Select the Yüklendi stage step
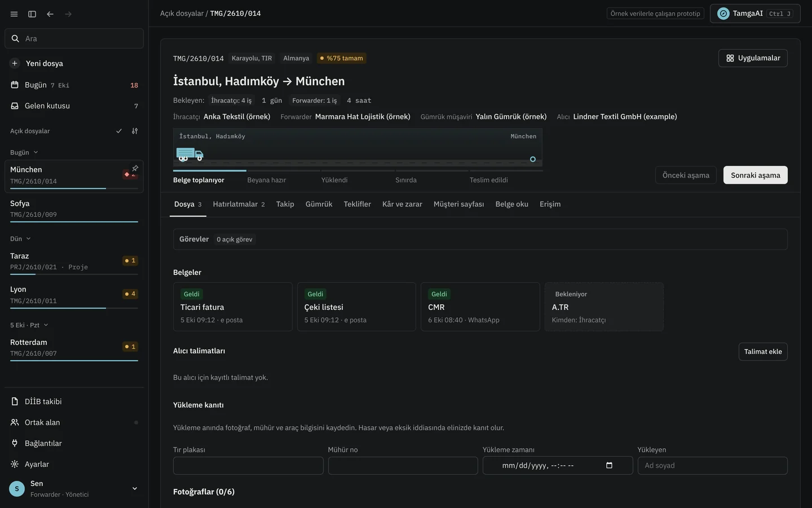This screenshot has height=508, width=812. click(334, 180)
